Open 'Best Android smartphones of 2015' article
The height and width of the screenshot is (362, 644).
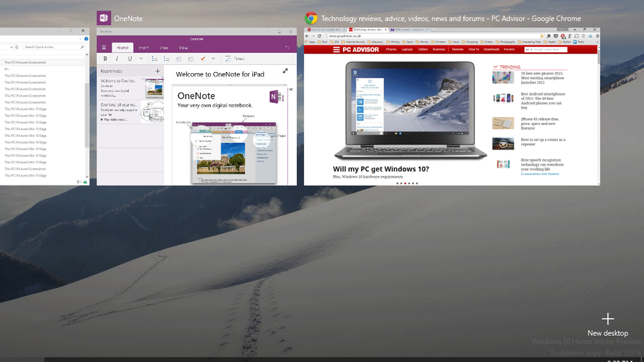[543, 100]
